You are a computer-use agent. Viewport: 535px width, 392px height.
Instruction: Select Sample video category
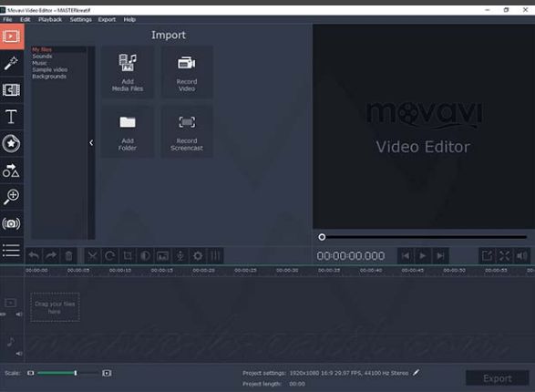tap(50, 69)
